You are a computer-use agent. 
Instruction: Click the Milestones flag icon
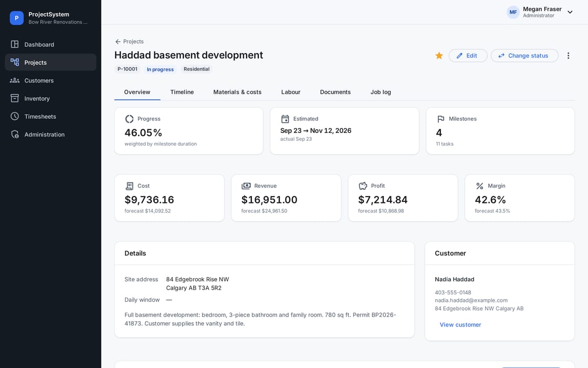point(440,119)
